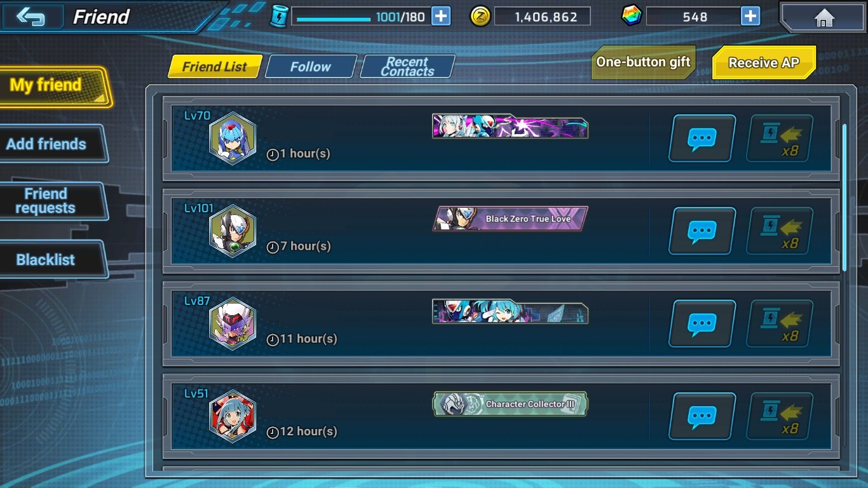The image size is (868, 488).
Task: Open the Add friends section
Action: pos(51,144)
